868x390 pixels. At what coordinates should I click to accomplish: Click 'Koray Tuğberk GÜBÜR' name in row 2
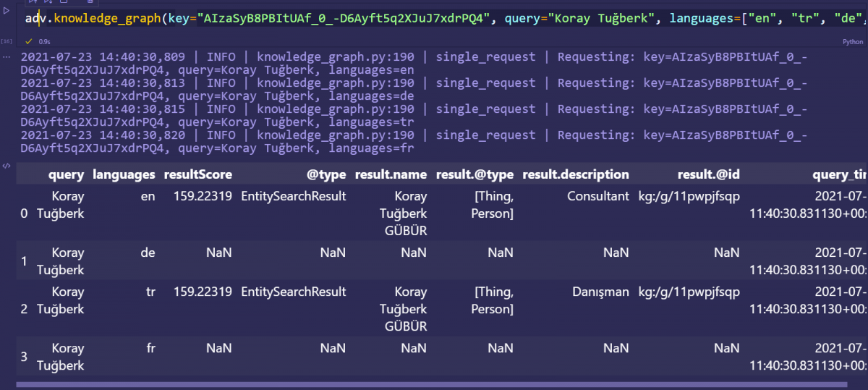click(x=404, y=309)
